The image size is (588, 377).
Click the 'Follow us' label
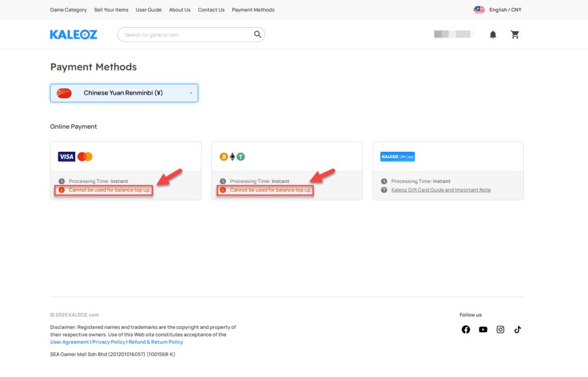[470, 315]
